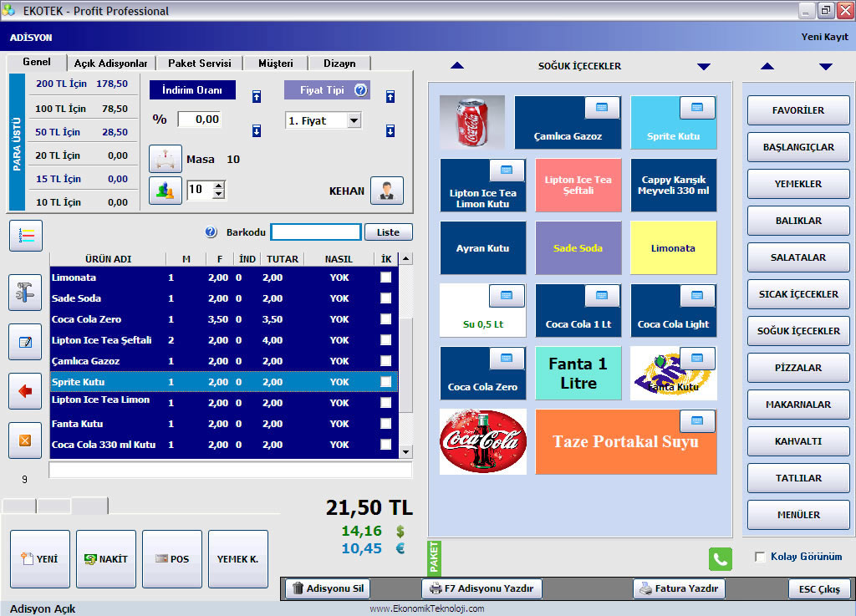Tick the İK checkbox for Çamlıca Gazoz row

click(x=386, y=360)
